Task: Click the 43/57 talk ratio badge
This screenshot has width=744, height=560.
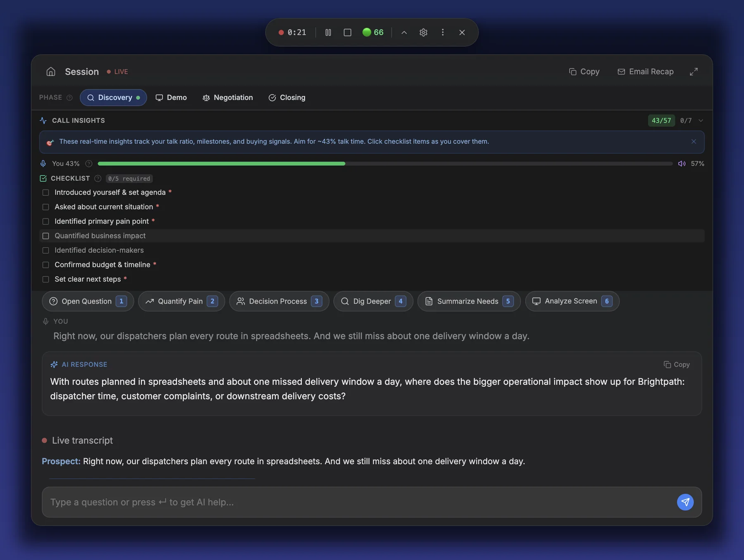Action: (661, 121)
